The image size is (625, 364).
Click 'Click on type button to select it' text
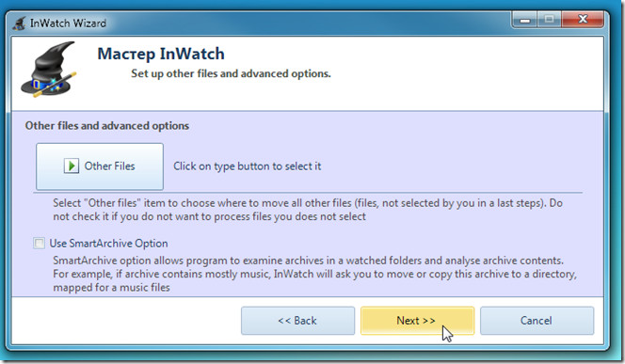[x=248, y=166]
